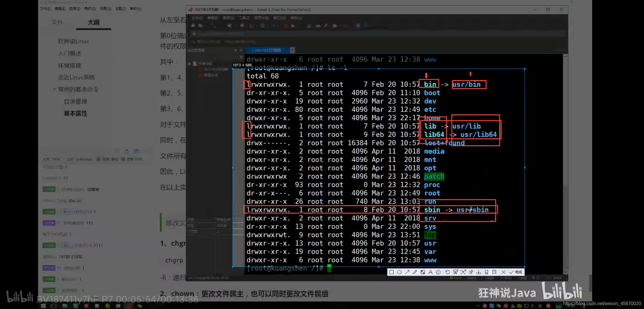The width and height of the screenshot is (644, 309).
Task: Click the open folder icon in Xshell toolbar
Action: tap(200, 25)
